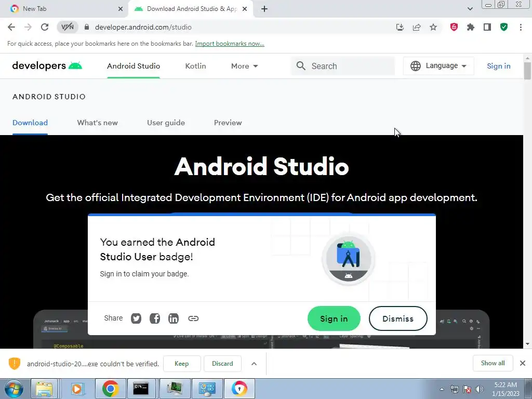Screen dimensions: 532x399
Task: Open the Extensions puzzle icon
Action: (x=471, y=27)
